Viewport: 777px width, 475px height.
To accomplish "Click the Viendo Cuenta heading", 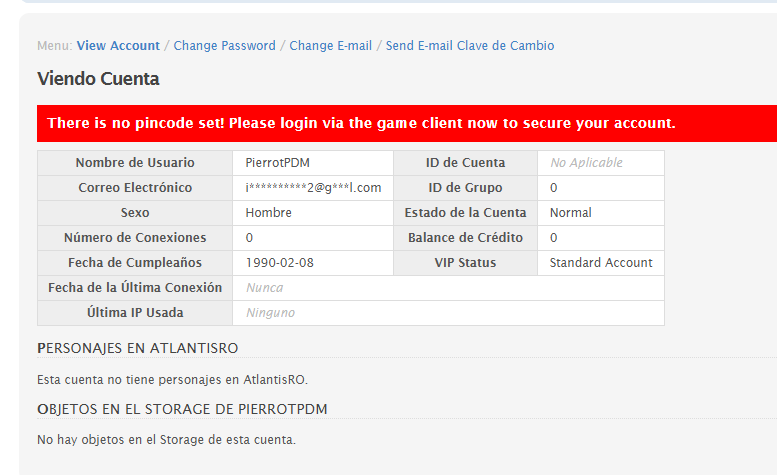I will pos(98,79).
